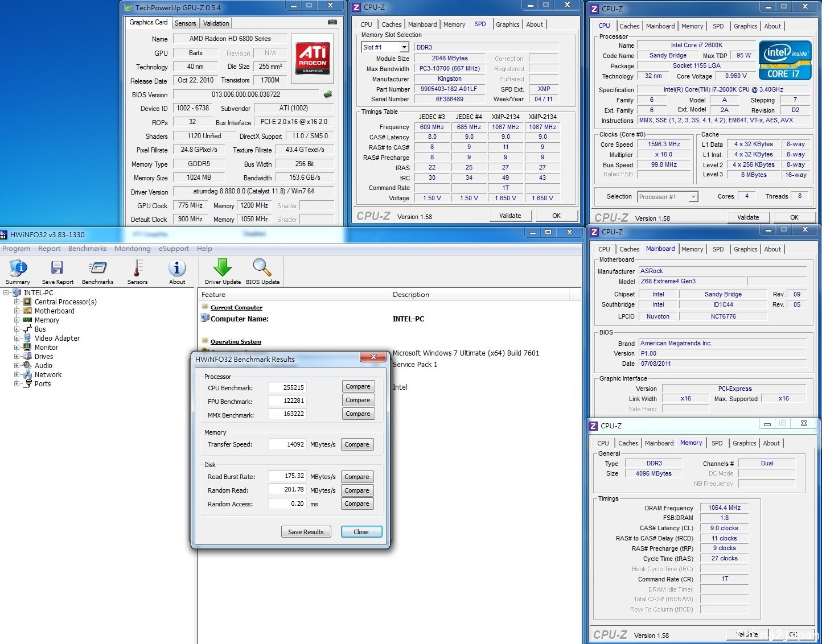Collapse the INTEL-PC tree root
Viewport: 822px width, 644px height.
[x=6, y=292]
